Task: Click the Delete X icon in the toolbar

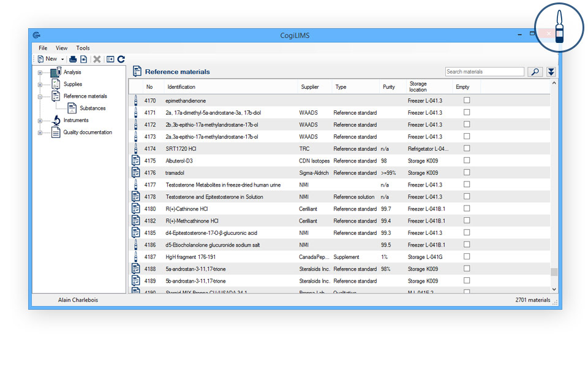Action: coord(97,59)
